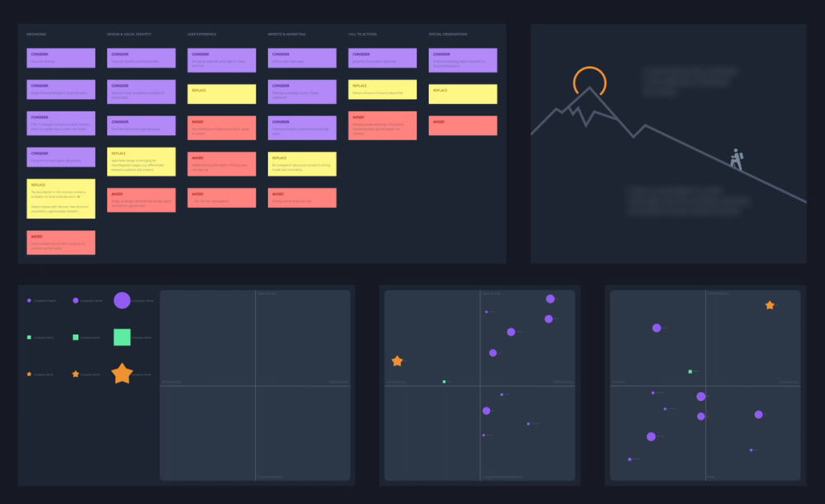Image resolution: width=825 pixels, height=504 pixels.
Task: Select the 'Direct comparison to other competitors' Avoid note
Action: [61, 243]
